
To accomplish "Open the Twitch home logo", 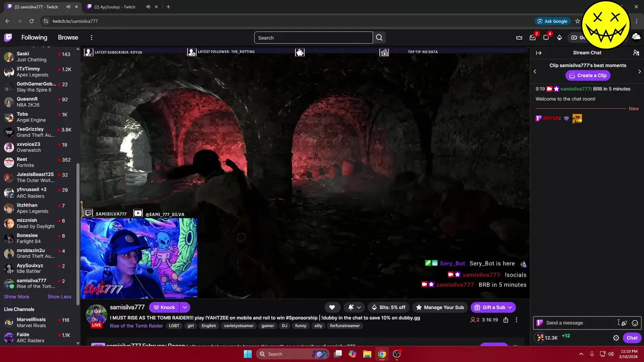I will (x=8, y=38).
